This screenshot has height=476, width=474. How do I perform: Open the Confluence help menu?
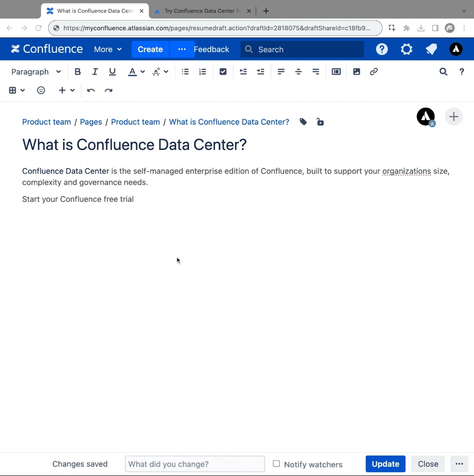[x=382, y=49]
